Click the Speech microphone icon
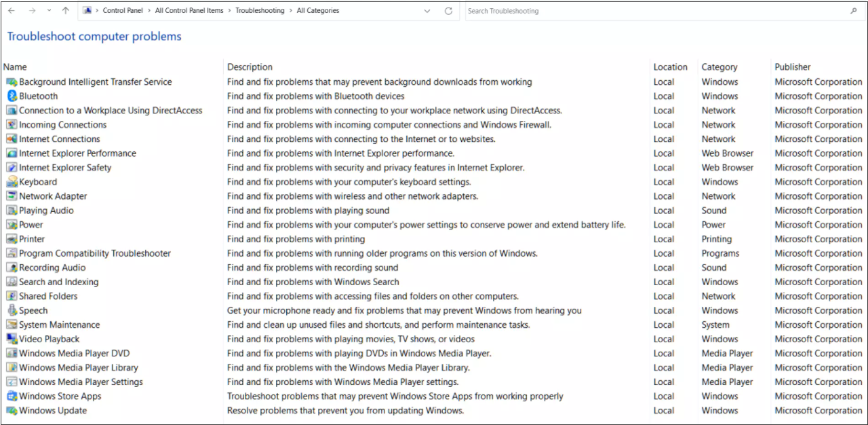The width and height of the screenshot is (868, 425). click(12, 310)
